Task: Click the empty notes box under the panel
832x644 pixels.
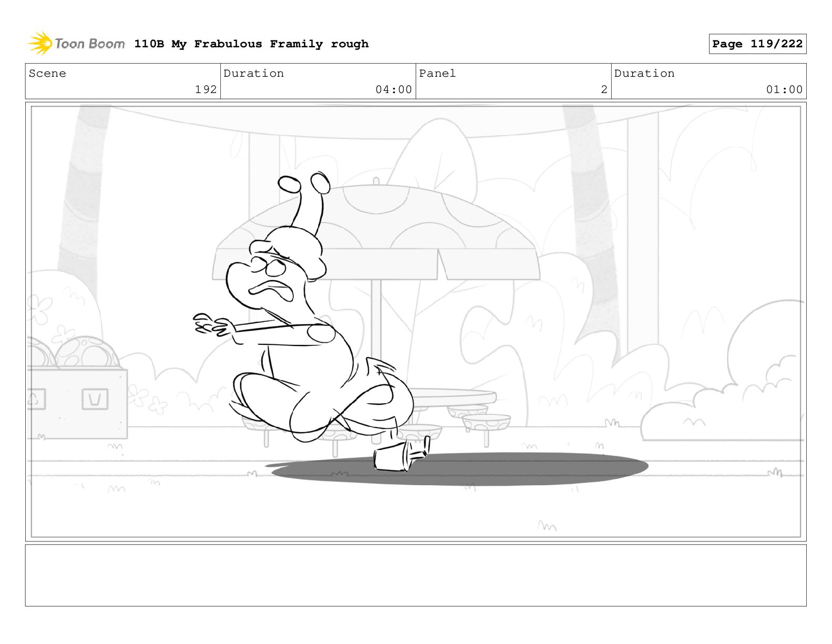Action: [x=415, y=576]
